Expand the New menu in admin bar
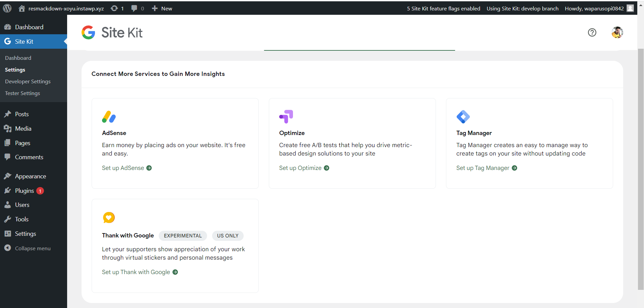 point(162,8)
